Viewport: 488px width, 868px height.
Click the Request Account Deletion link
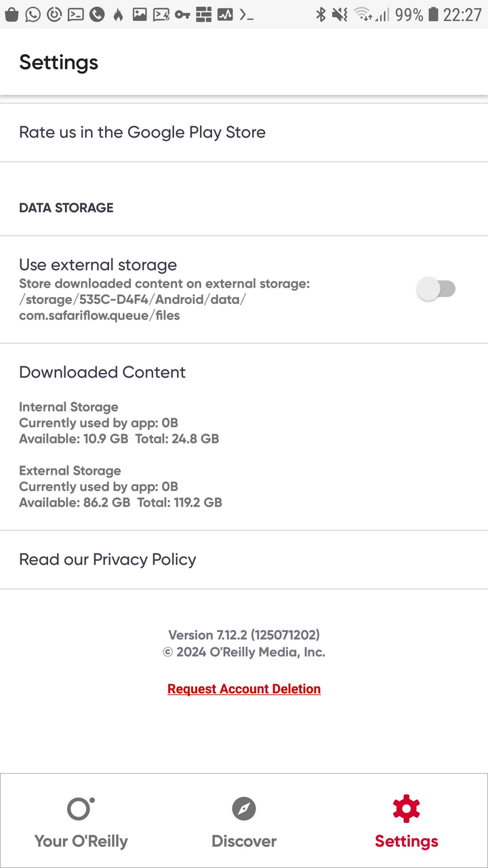[244, 689]
